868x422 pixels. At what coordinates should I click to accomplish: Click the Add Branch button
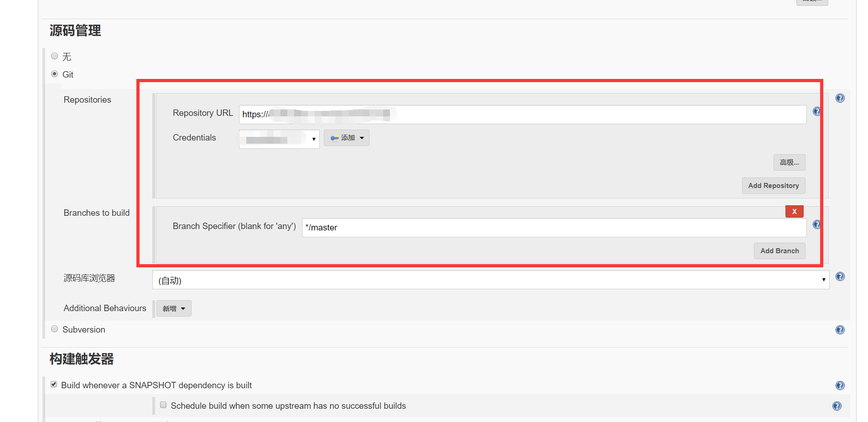click(x=779, y=251)
